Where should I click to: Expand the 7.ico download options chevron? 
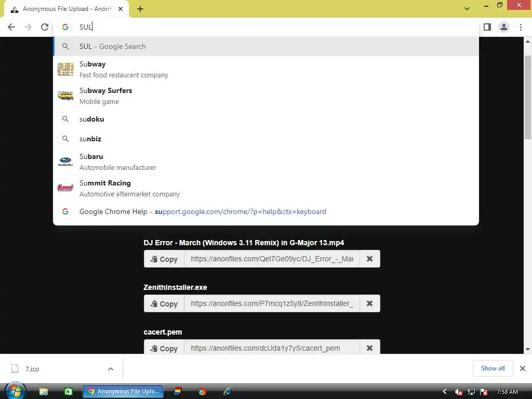tap(111, 369)
